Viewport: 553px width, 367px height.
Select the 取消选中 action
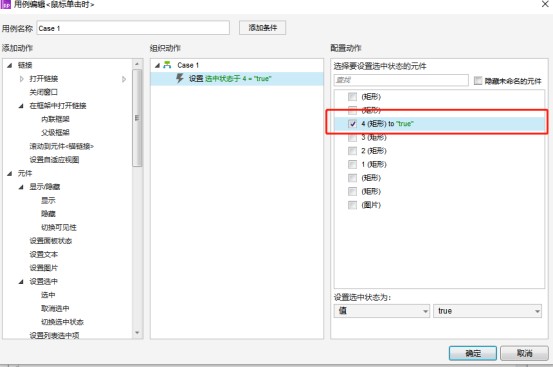point(55,308)
